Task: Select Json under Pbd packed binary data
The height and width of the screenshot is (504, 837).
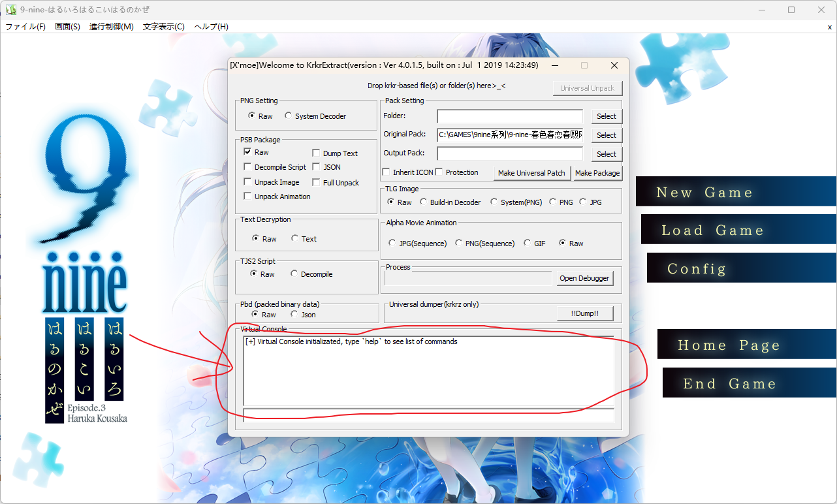Action: [x=303, y=315]
